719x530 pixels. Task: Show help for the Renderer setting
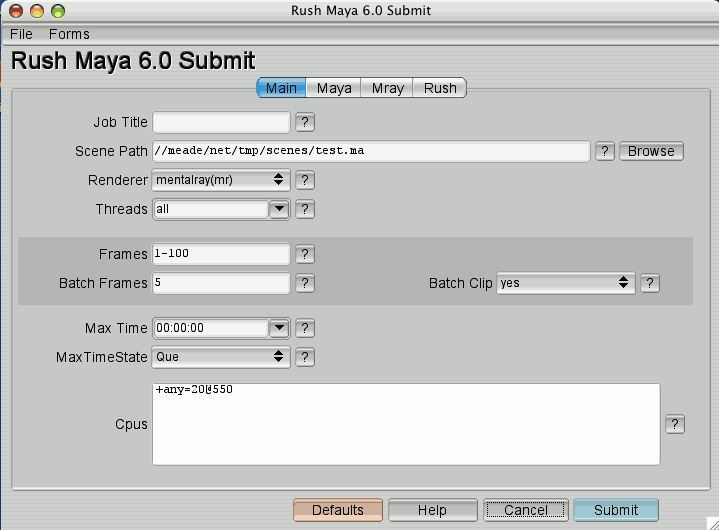pos(305,180)
